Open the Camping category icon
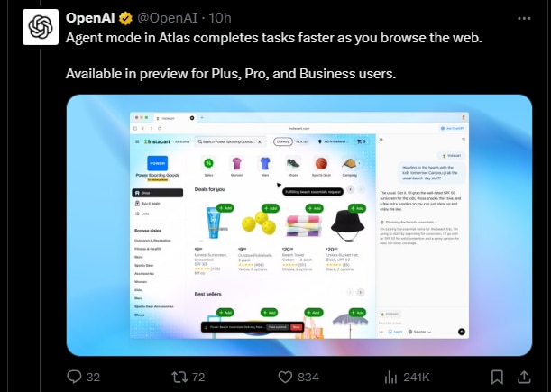 [349, 164]
